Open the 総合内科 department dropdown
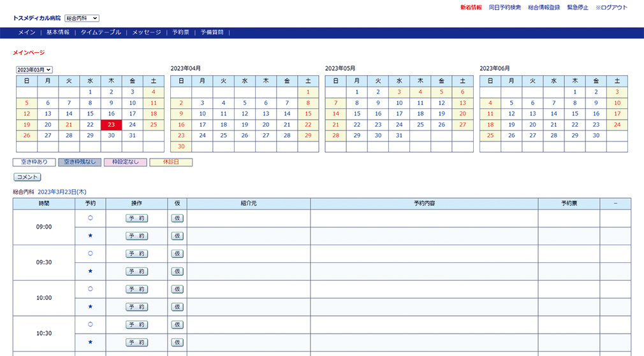Screen dimensions: 644x356 pos(82,18)
